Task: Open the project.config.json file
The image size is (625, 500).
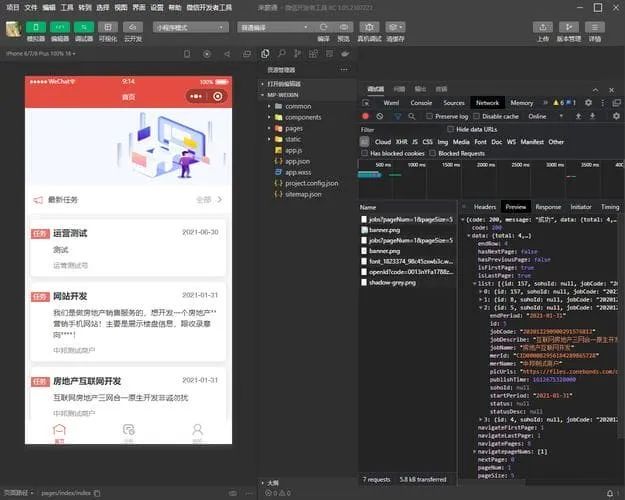Action: coord(311,183)
